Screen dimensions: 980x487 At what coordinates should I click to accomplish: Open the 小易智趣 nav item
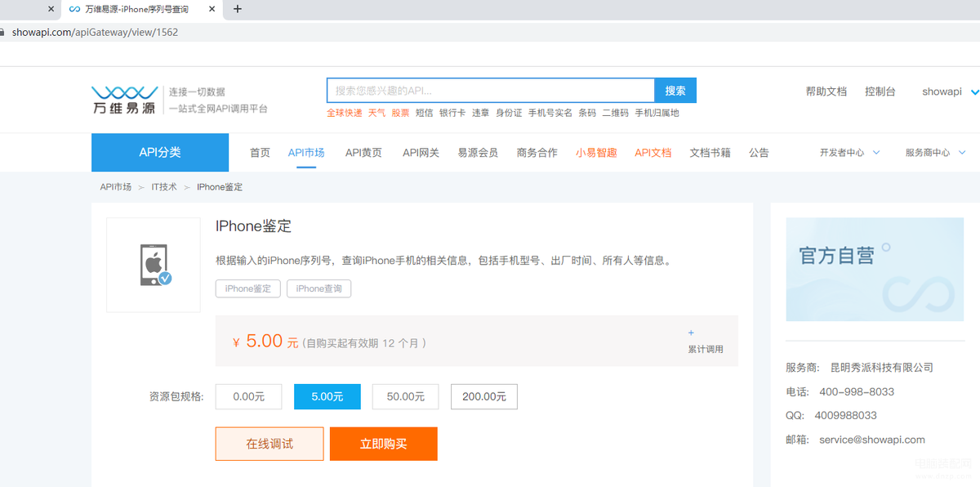click(596, 153)
